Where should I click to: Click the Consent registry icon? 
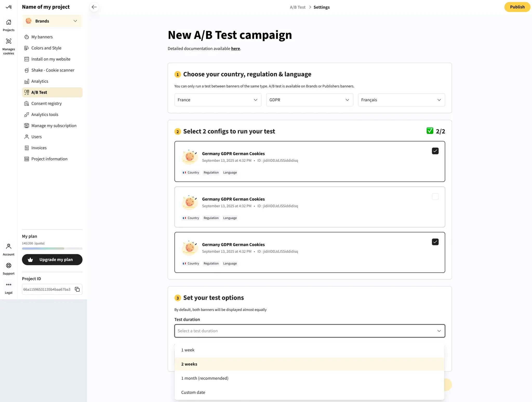26,104
